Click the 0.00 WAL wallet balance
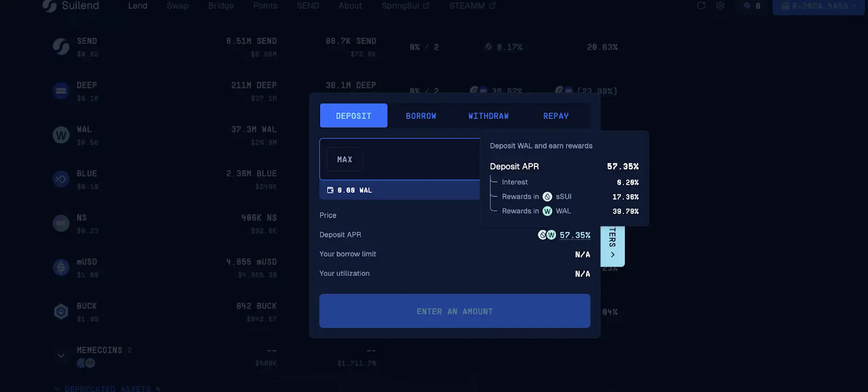The image size is (868, 392). pos(355,190)
